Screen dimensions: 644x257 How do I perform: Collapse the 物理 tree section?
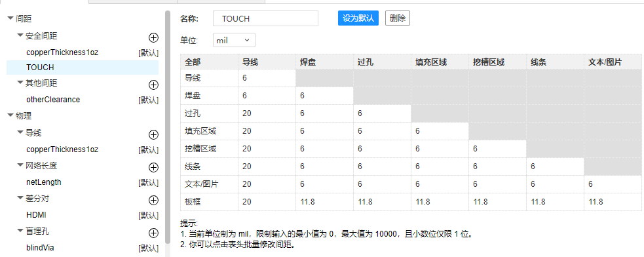(x=10, y=116)
